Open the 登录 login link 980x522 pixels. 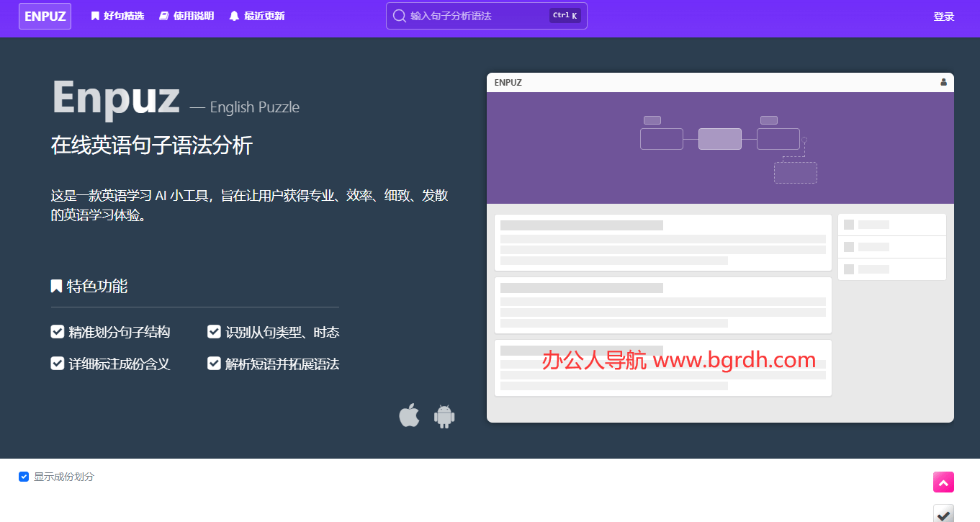pos(943,17)
